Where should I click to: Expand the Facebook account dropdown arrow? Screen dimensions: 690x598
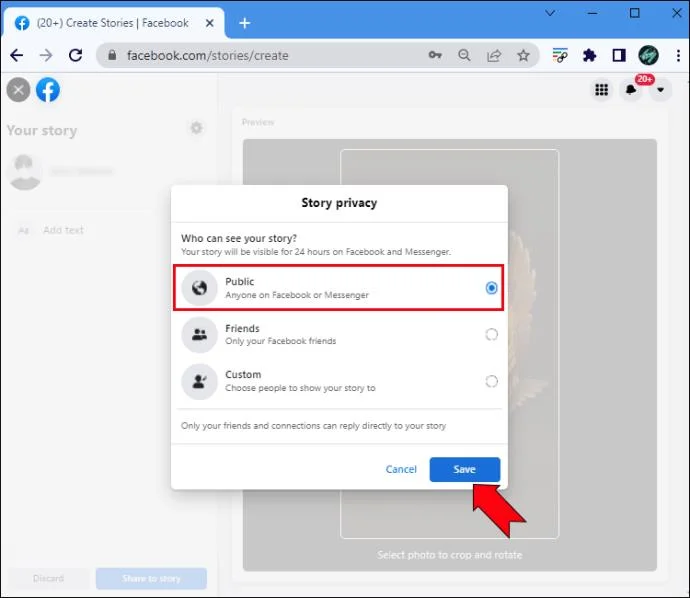click(660, 90)
